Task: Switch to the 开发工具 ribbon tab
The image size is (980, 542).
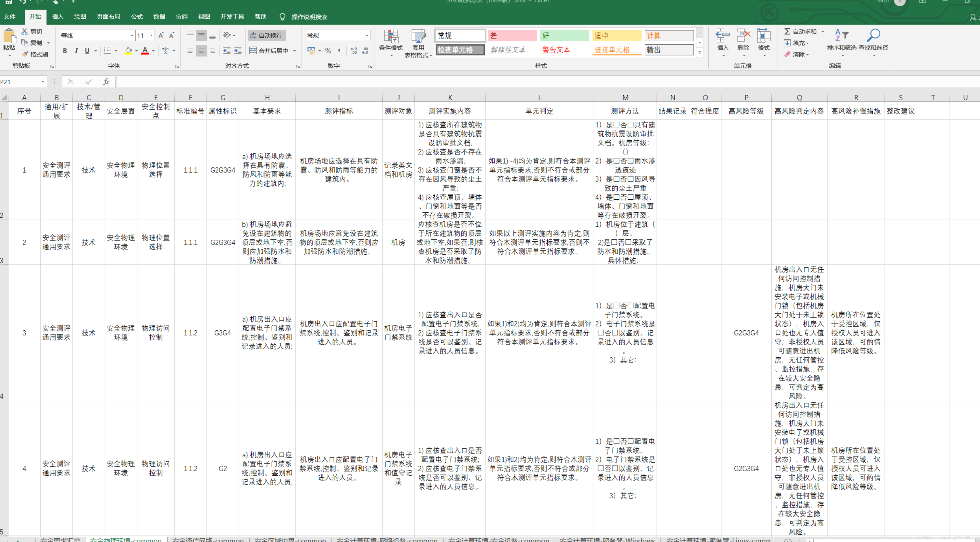Action: [x=232, y=17]
